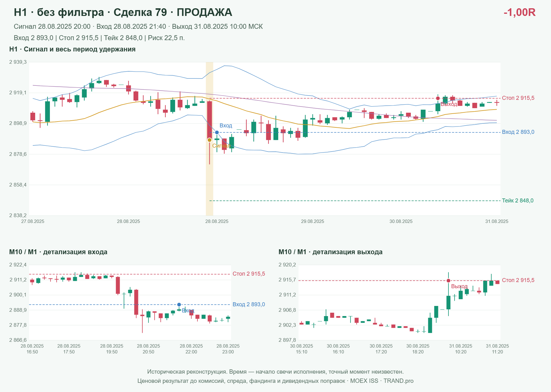Image resolution: width=551 pixels, height=392 pixels.
Task: Click the orange Сигнал marker dot on H1 chart
Action: point(209,140)
